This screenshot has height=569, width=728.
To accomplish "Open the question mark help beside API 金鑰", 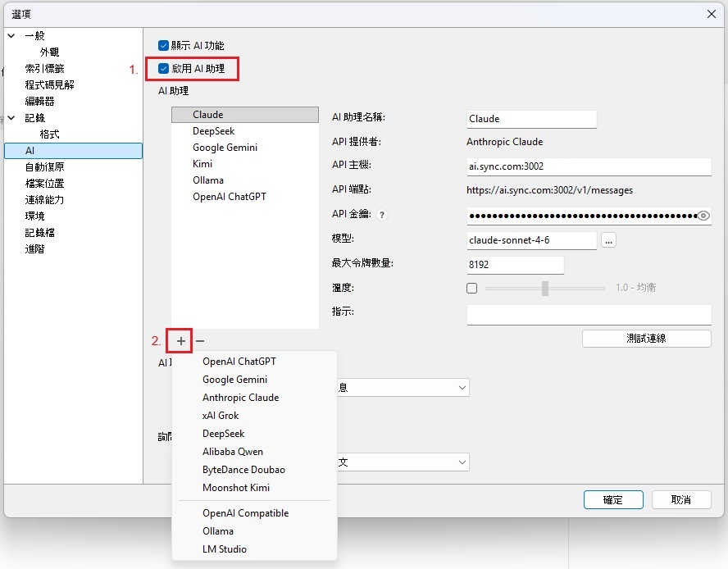I will 382,215.
